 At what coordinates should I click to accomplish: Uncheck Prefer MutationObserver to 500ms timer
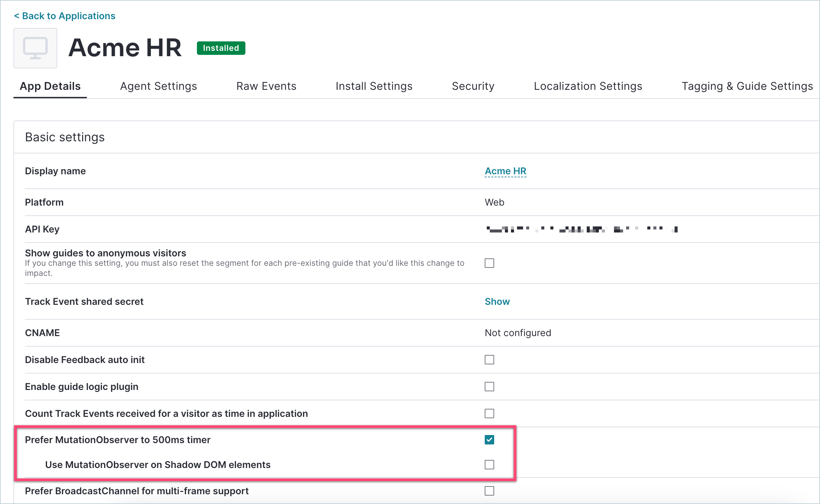pos(489,440)
